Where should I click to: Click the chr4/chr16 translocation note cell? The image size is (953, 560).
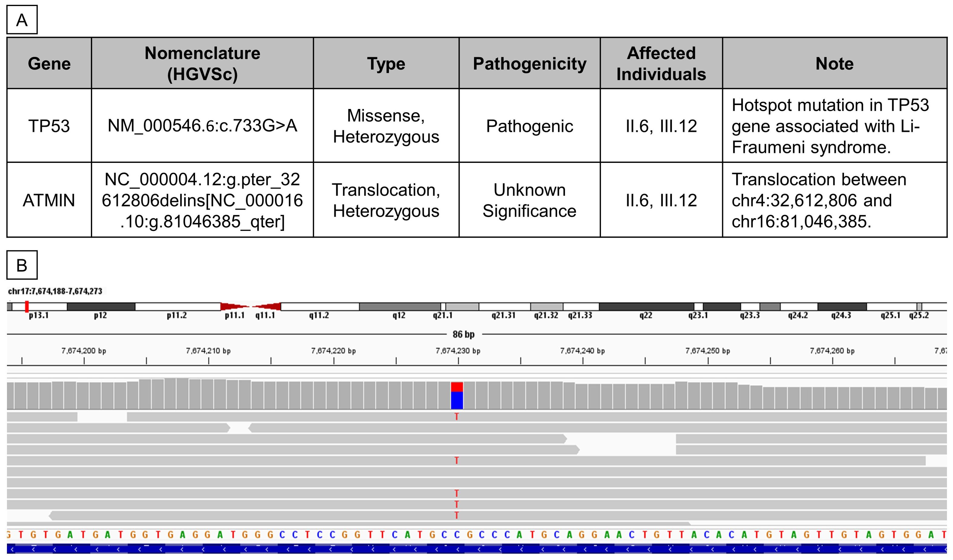(x=835, y=200)
